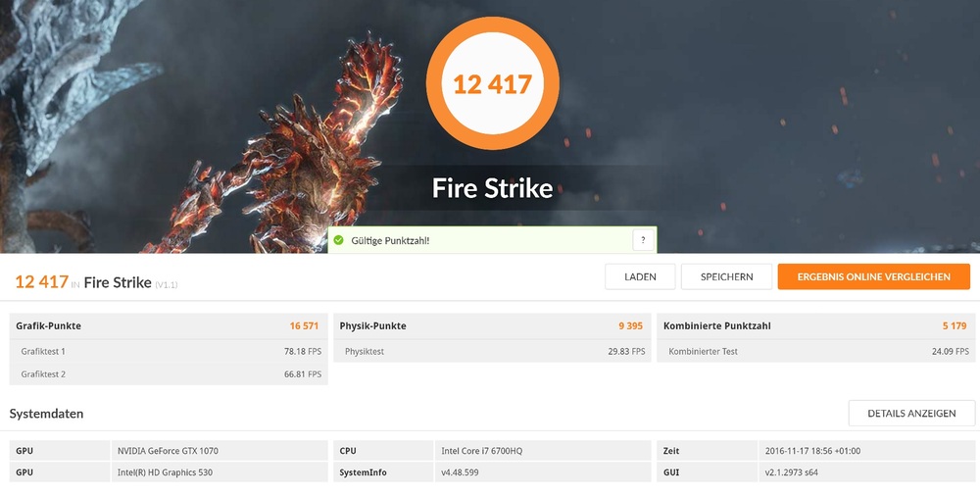Click the Systemdaten section heading
The width and height of the screenshot is (980, 496).
tap(46, 414)
